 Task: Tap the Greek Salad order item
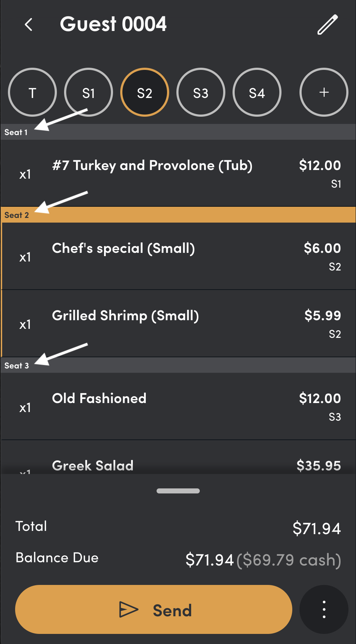[178, 457]
